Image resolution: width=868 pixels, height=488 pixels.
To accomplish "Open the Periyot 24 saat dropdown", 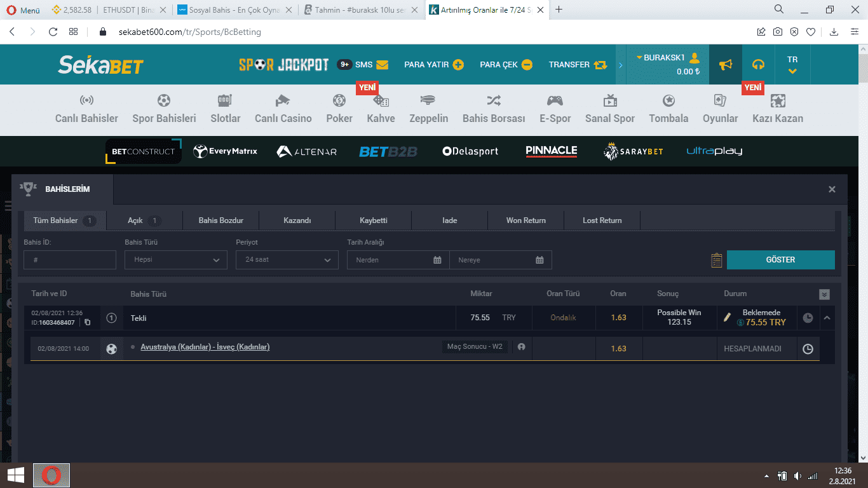I will coord(287,260).
